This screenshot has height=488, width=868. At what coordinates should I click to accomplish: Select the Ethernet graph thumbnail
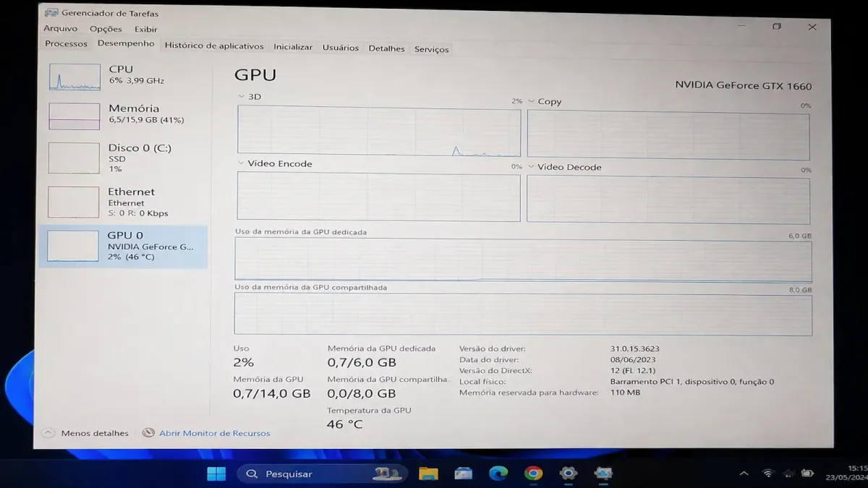click(x=73, y=202)
